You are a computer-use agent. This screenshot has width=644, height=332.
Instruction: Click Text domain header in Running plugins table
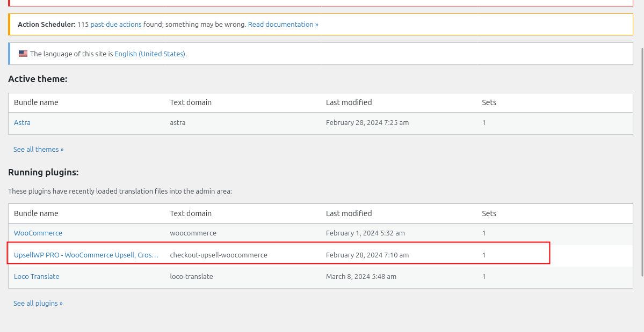[x=191, y=213]
